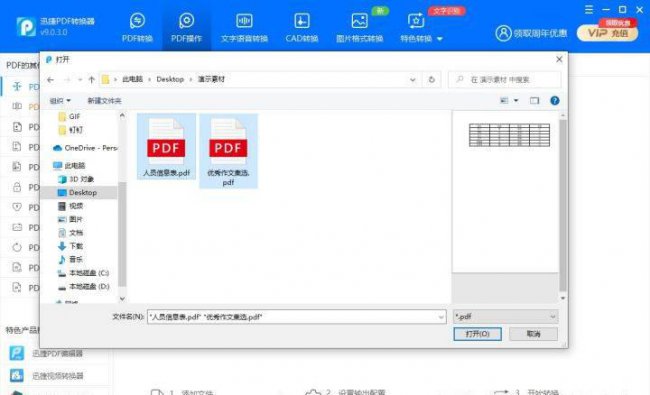Open 图片格式转换 in the toolbar
This screenshot has width=650, height=395.
359,27
